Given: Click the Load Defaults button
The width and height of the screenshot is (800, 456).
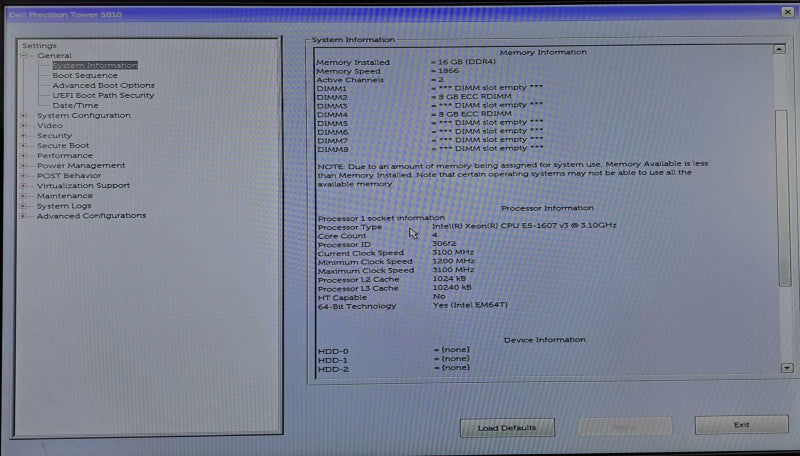Looking at the screenshot, I should (x=507, y=427).
